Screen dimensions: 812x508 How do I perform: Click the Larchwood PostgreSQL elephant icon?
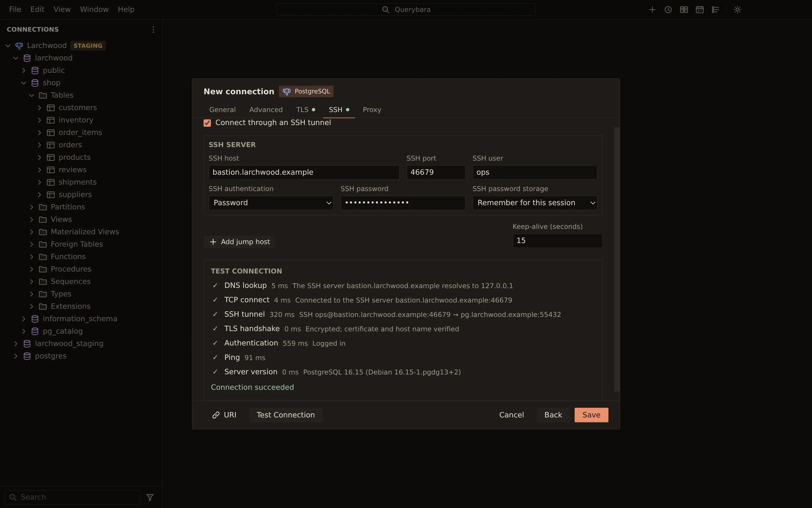pos(19,46)
